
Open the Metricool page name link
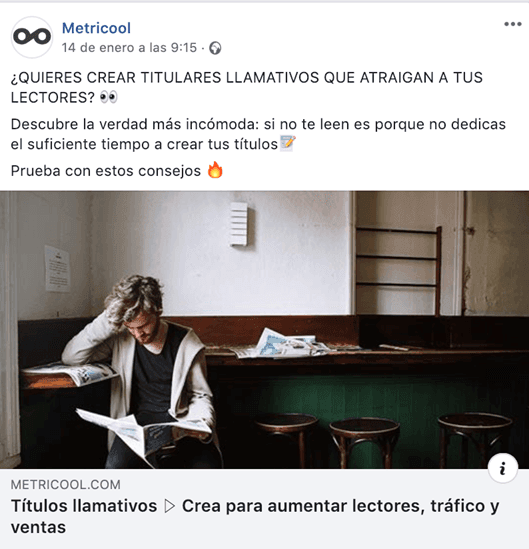[x=96, y=28]
